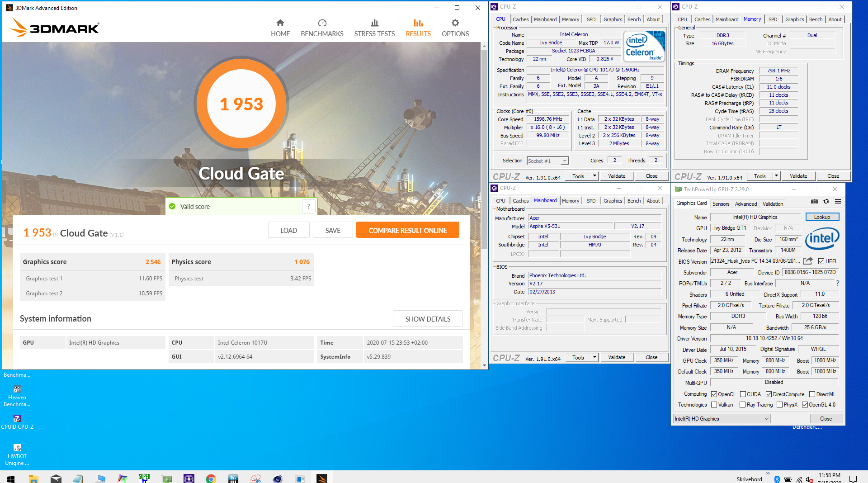
Task: Toggle the DirectML checkbox
Action: pos(812,394)
